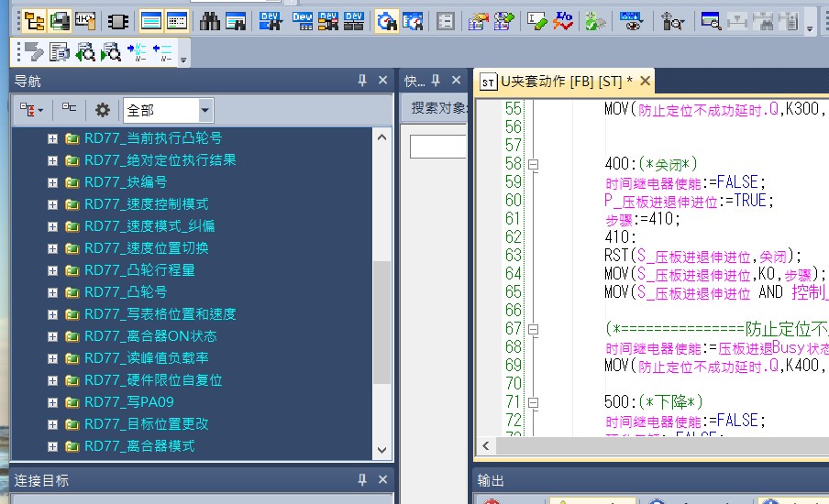Screen dimensions: 829x504
Task: Click the magnifier window icon in top toolbar
Action: coord(710,21)
